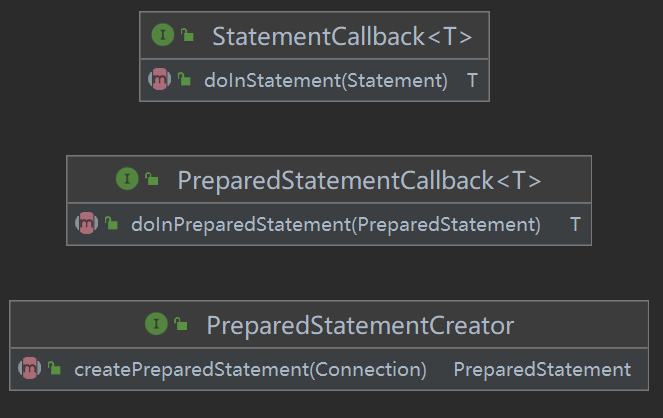
Task: Click the PreparedStatement return type label
Action: [542, 370]
